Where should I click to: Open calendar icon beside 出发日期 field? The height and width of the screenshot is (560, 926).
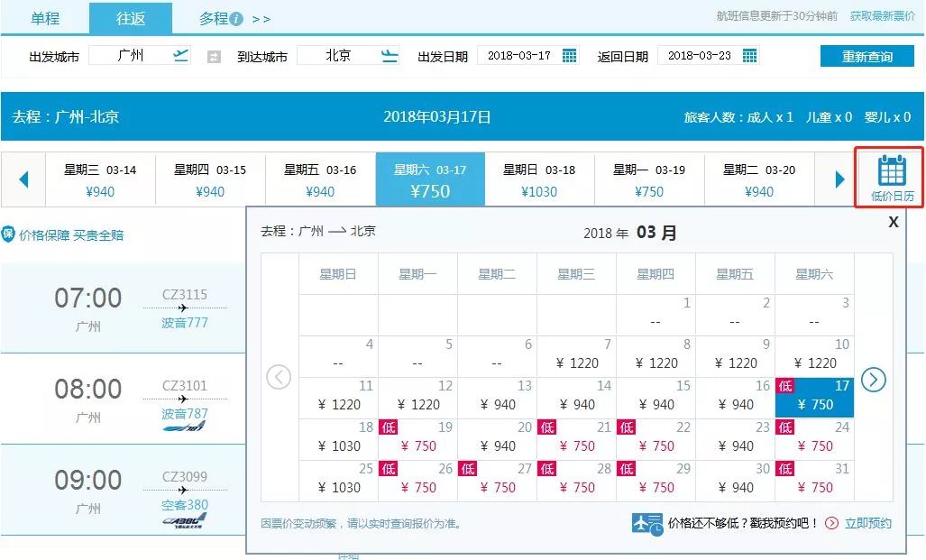click(569, 55)
